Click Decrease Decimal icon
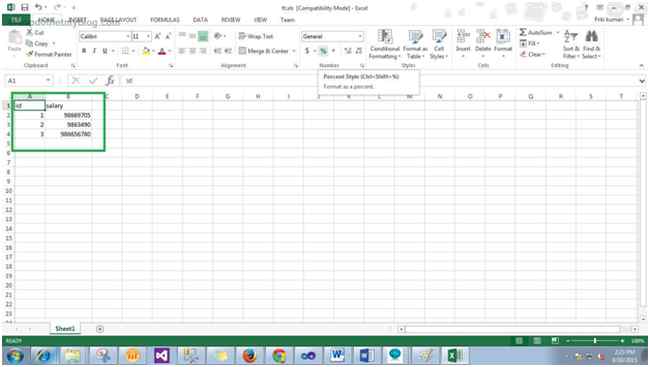Screen dimensions: 650x367 coord(359,51)
